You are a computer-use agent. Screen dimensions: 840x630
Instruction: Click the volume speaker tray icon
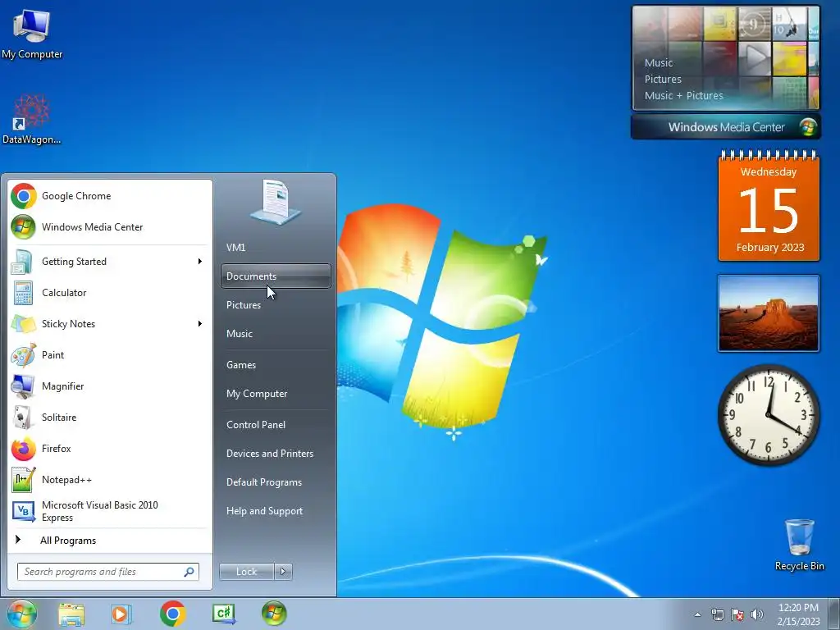tap(757, 615)
